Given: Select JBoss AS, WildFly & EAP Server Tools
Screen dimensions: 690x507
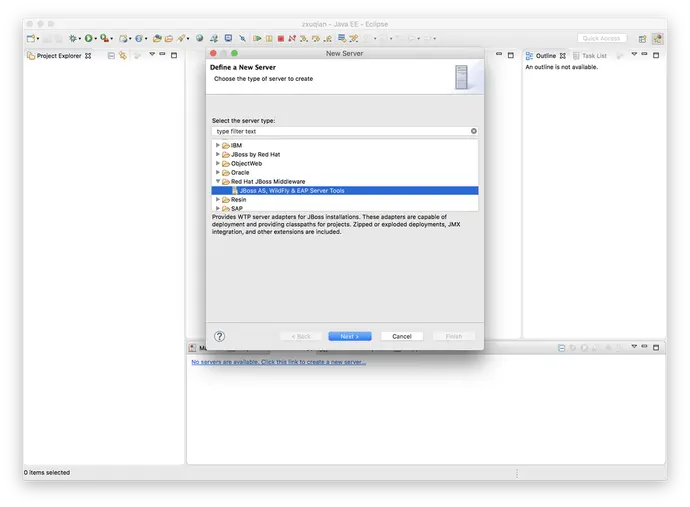Looking at the screenshot, I should (345, 191).
